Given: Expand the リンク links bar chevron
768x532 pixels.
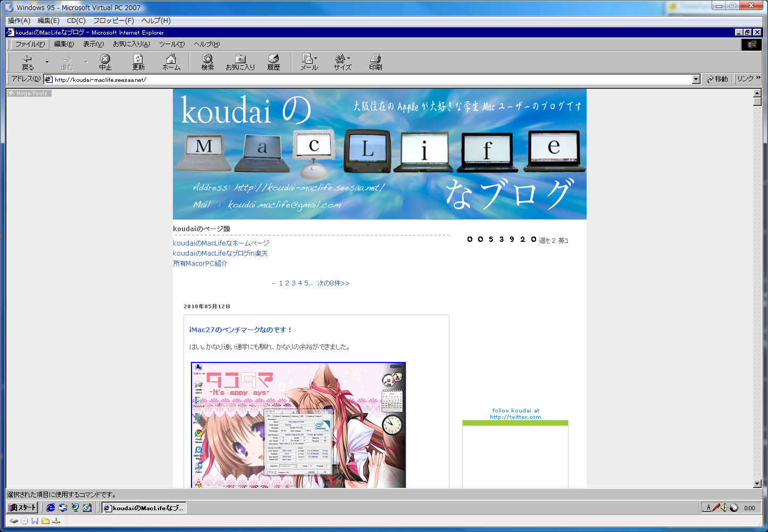Looking at the screenshot, I should (x=758, y=78).
